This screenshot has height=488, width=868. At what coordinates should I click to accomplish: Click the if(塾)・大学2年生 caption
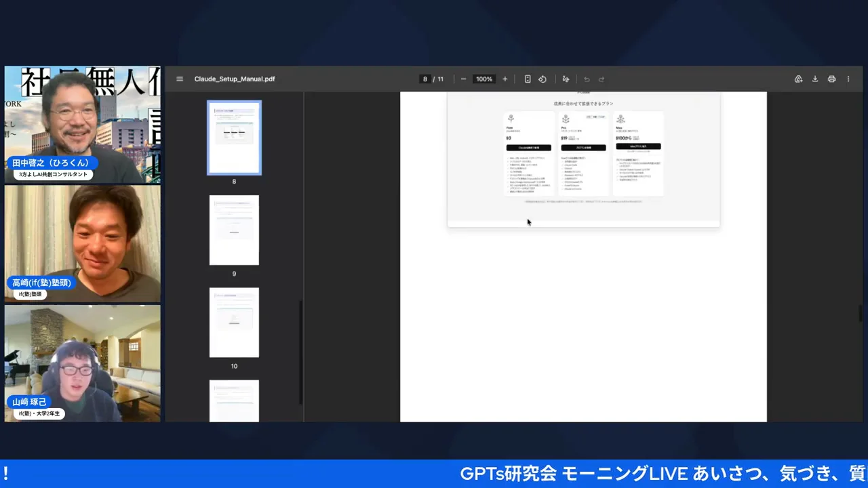(39, 413)
